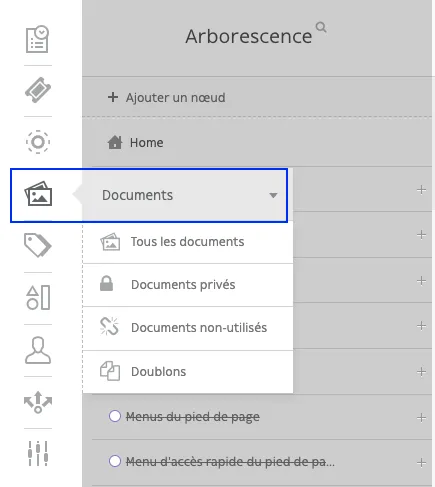Toggle the circle beside Menus du pied de page
435x487 pixels.
point(115,416)
